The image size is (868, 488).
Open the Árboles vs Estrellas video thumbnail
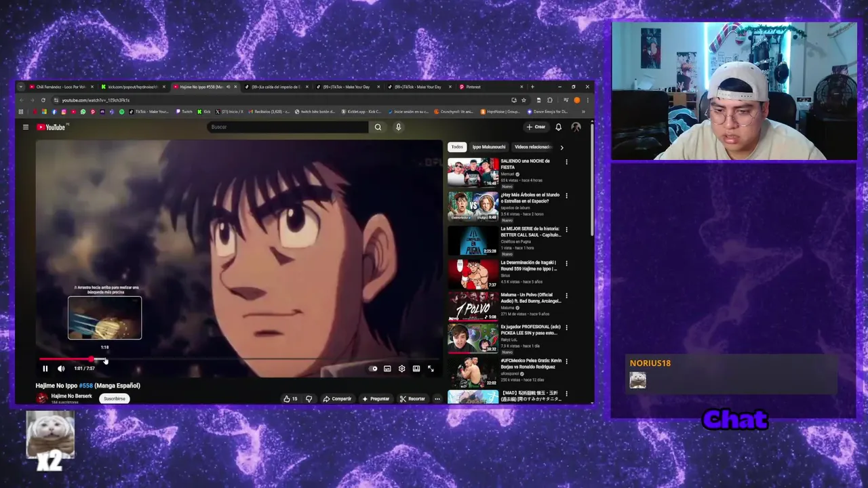pyautogui.click(x=473, y=206)
